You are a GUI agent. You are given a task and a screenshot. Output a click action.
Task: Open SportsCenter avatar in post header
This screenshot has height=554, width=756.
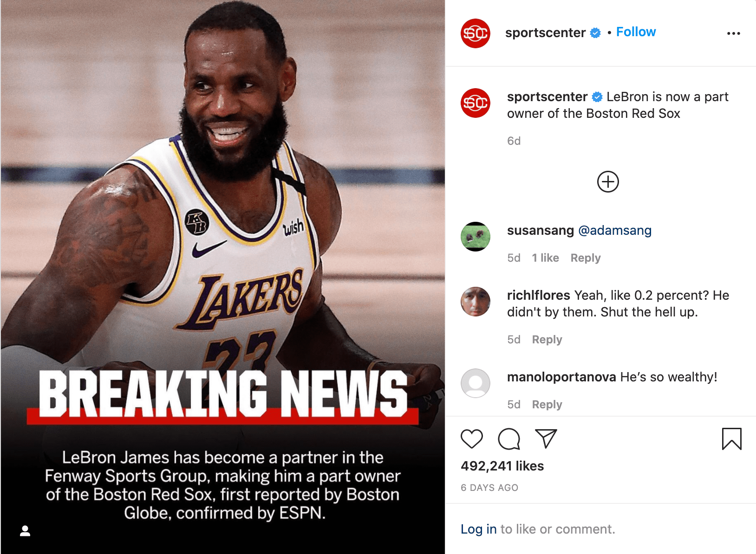pyautogui.click(x=476, y=33)
